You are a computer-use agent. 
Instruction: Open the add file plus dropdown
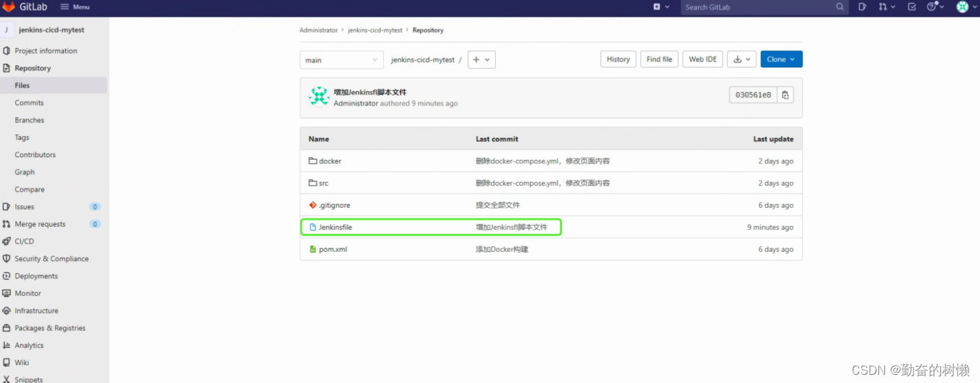[x=481, y=60]
